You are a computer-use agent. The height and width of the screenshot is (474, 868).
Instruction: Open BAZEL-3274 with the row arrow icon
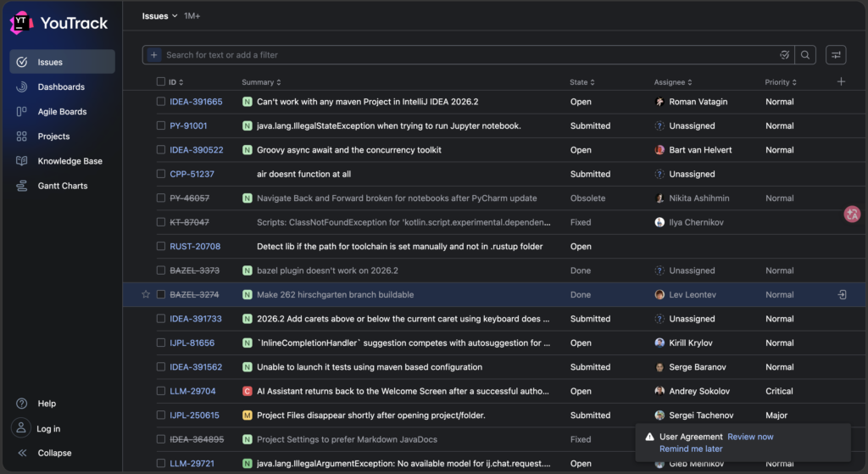point(842,294)
